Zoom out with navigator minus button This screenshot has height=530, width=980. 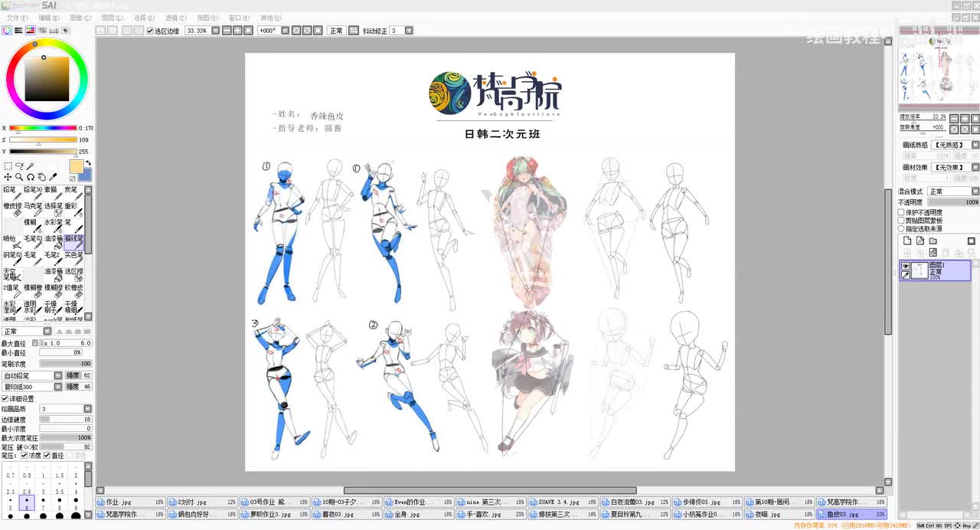pos(954,117)
